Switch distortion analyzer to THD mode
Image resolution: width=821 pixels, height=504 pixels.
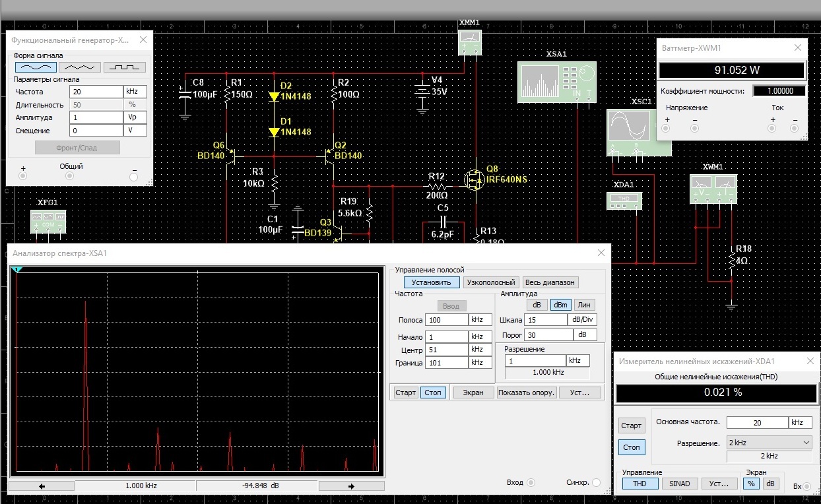pyautogui.click(x=640, y=484)
